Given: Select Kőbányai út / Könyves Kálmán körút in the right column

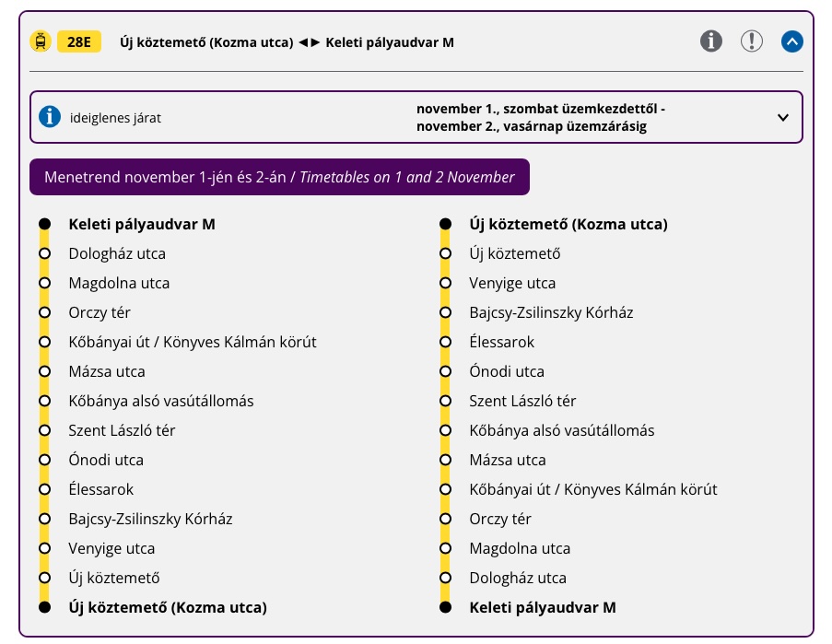Looking at the screenshot, I should pyautogui.click(x=593, y=489).
